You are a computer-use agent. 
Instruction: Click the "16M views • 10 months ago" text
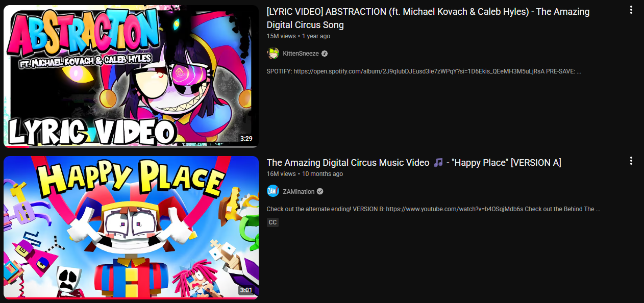click(x=305, y=174)
